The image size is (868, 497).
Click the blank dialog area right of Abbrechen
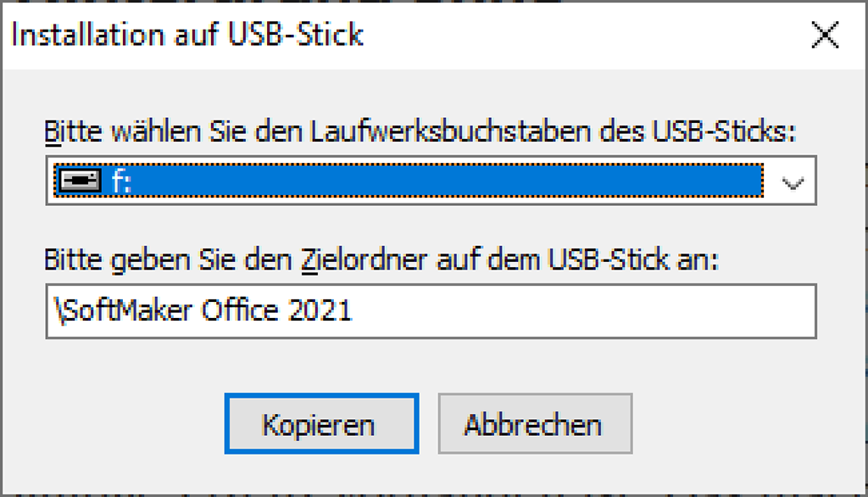737,423
